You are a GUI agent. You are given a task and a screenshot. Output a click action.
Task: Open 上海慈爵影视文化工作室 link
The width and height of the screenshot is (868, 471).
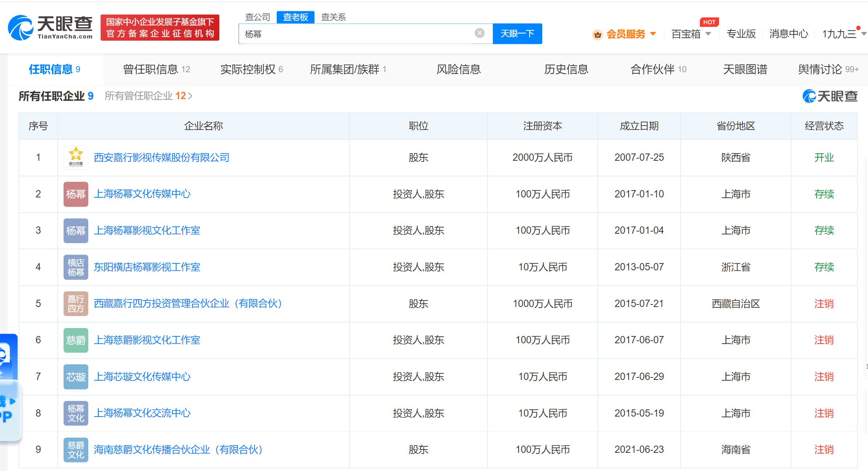tap(147, 340)
